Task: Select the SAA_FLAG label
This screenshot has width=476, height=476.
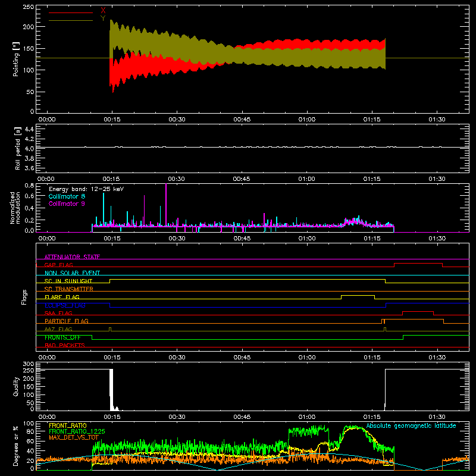Action: (x=58, y=313)
